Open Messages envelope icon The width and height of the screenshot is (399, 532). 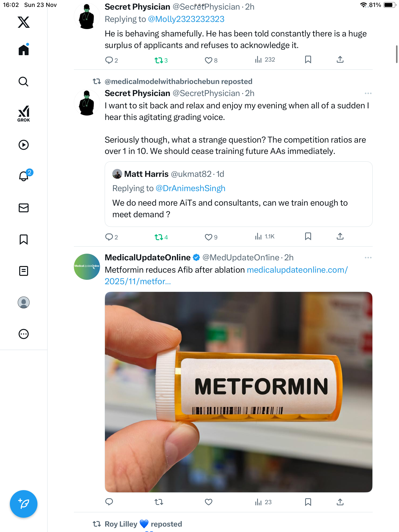(24, 208)
